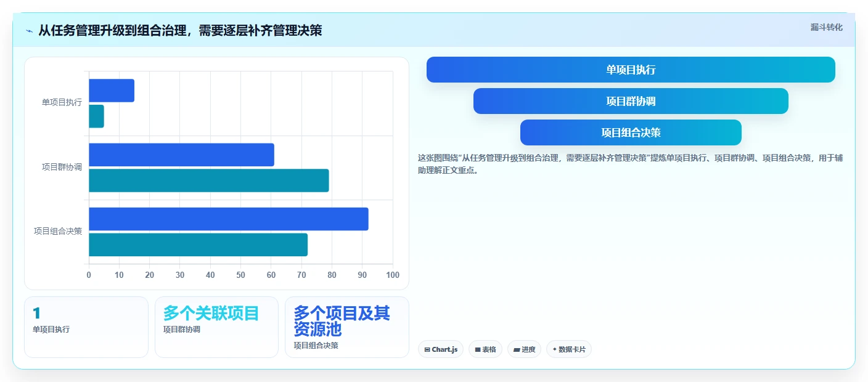The image size is (868, 382).
Task: Click the x-axis tick label 90
Action: 362,275
